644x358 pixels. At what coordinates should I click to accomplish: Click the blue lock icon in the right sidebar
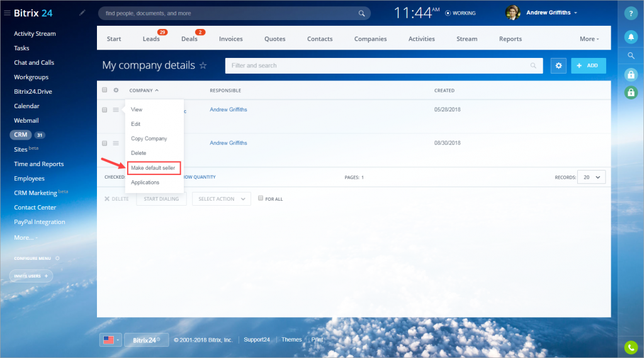631,74
